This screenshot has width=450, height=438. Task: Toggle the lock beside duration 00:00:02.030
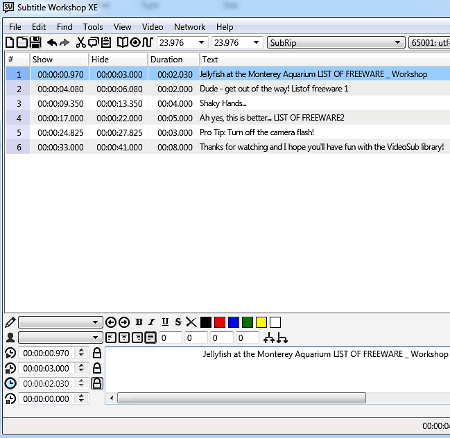97,383
